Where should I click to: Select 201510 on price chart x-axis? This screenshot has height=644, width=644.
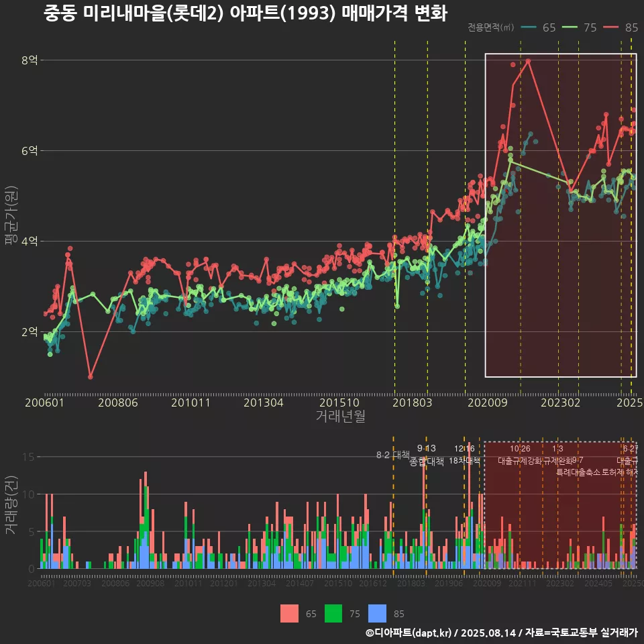[339, 402]
